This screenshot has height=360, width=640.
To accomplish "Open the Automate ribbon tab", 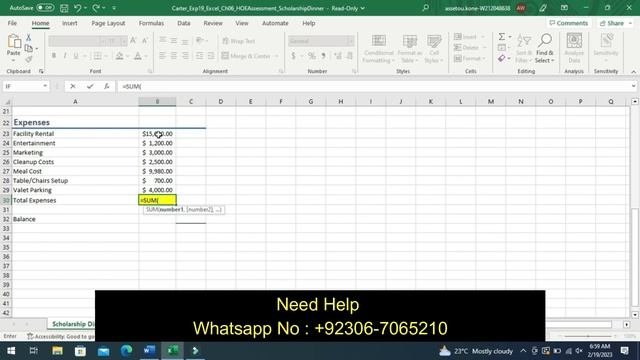I will point(275,23).
